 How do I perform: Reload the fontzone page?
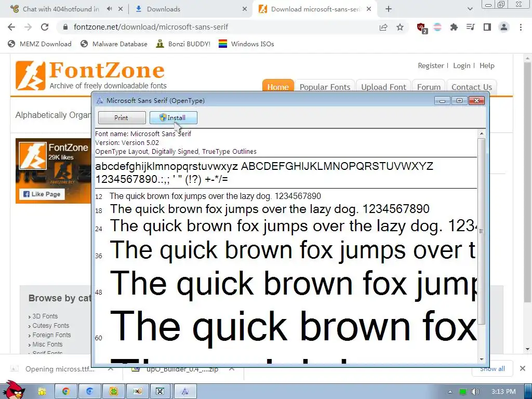click(x=45, y=27)
